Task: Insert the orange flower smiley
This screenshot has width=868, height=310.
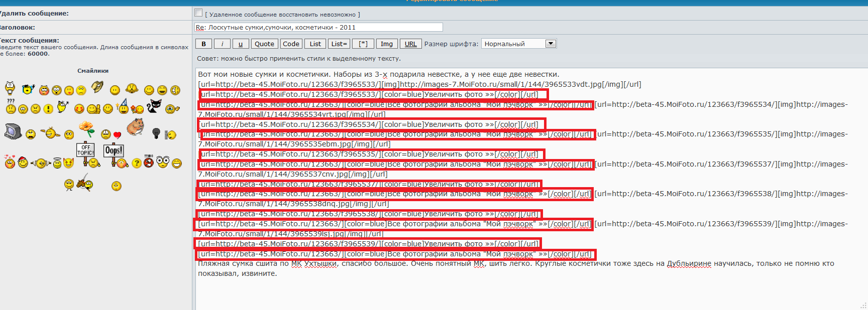Action: (87, 128)
